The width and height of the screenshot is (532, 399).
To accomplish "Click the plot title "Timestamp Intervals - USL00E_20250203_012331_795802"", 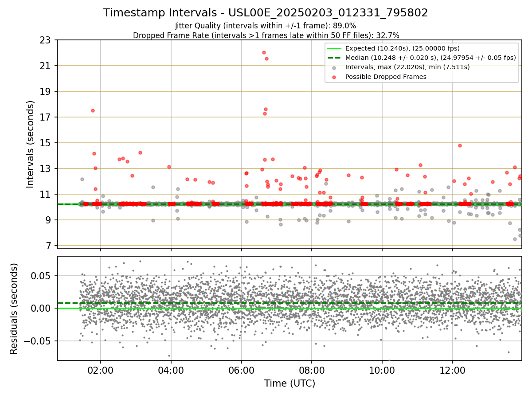I will click(266, 13).
